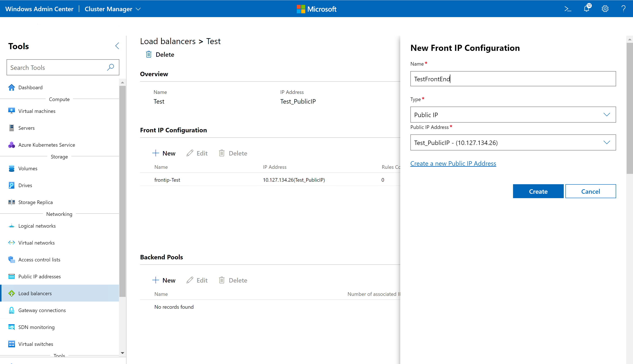Open Virtual switches tool
This screenshot has height=364, width=633.
click(35, 344)
